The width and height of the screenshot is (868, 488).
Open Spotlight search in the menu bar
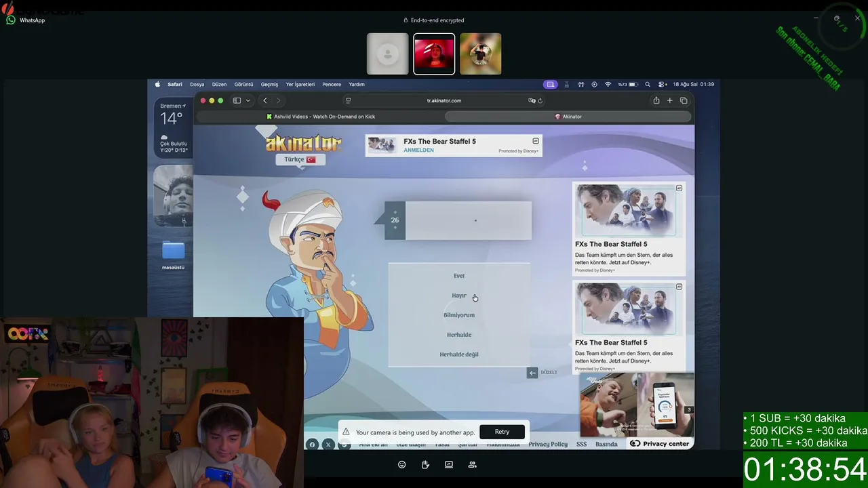coord(648,85)
